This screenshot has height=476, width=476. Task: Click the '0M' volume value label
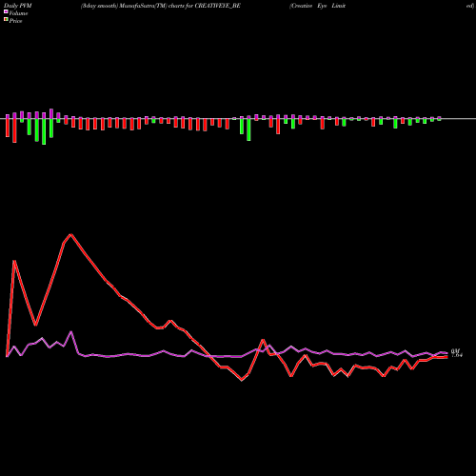455,350
